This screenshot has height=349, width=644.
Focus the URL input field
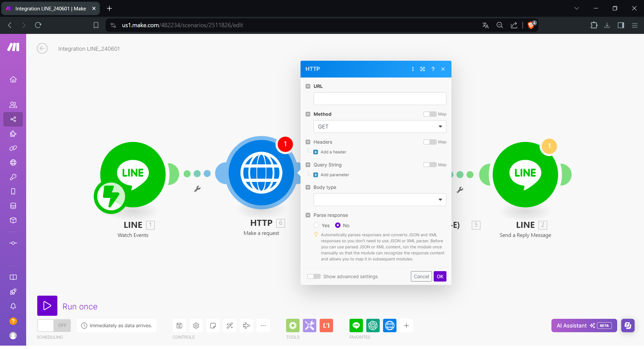pos(380,99)
